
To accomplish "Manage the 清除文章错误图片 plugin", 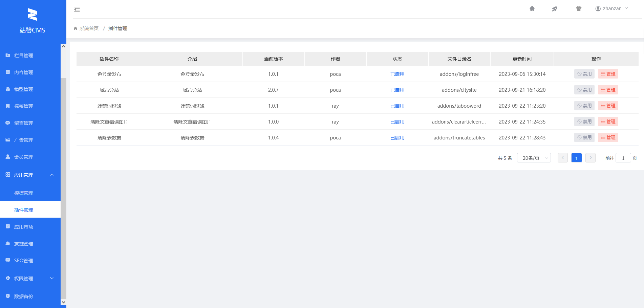I will pyautogui.click(x=608, y=122).
